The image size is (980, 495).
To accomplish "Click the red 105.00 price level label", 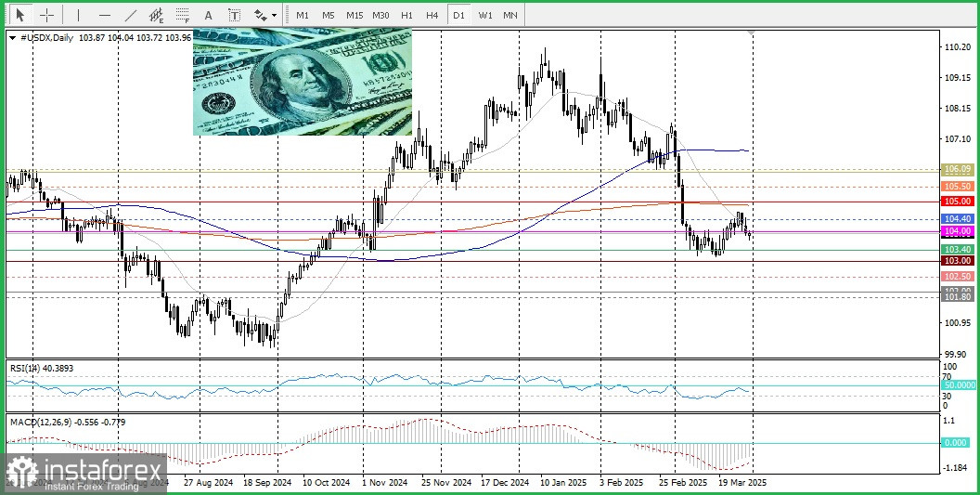I will tap(957, 201).
